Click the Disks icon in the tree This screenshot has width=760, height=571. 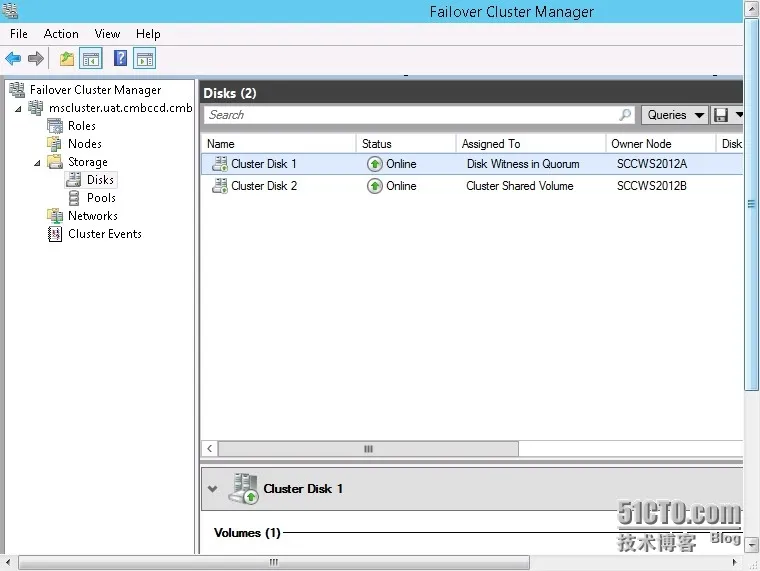pos(74,180)
